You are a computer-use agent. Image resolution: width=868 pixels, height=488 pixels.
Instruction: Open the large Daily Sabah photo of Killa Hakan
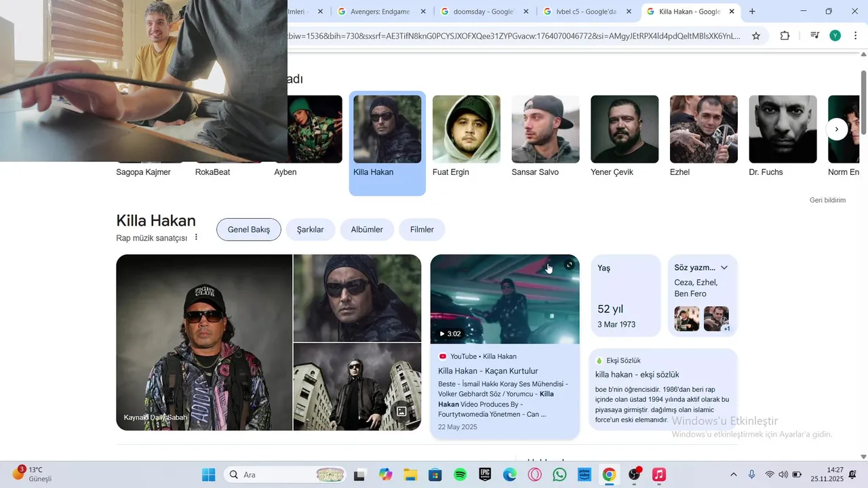click(204, 342)
